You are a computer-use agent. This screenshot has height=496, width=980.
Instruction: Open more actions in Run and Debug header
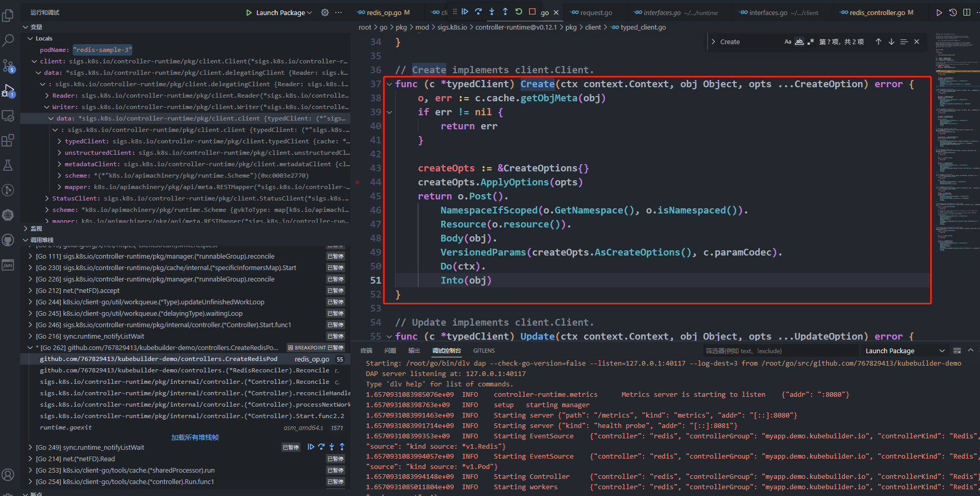click(338, 12)
